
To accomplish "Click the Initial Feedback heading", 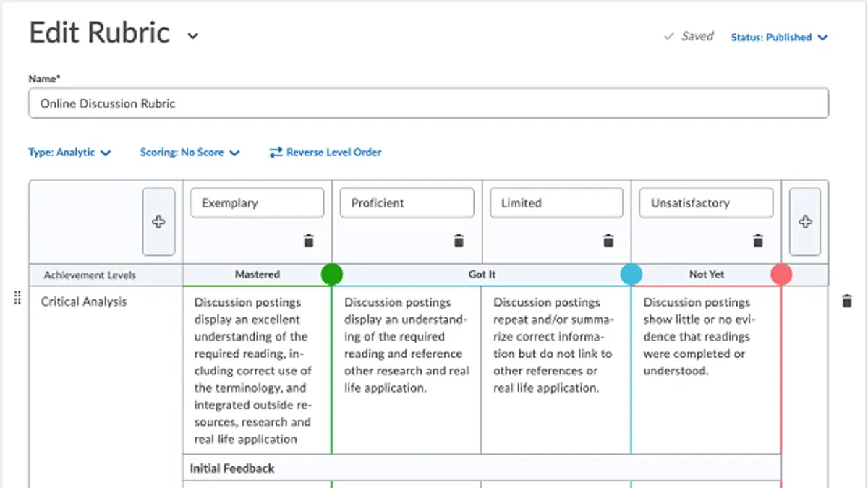I will [232, 468].
